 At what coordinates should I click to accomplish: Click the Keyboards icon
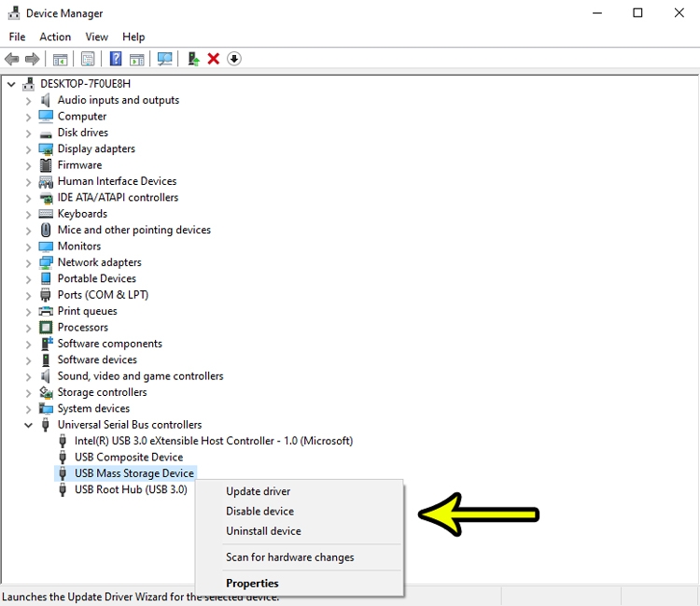point(46,214)
